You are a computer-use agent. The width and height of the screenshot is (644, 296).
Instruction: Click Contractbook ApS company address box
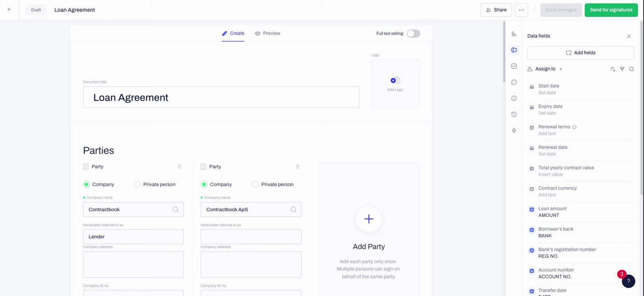click(x=251, y=264)
